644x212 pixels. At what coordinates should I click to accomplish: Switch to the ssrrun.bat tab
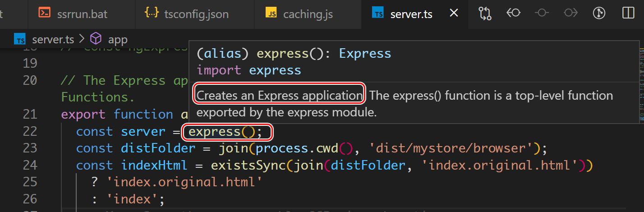(81, 14)
